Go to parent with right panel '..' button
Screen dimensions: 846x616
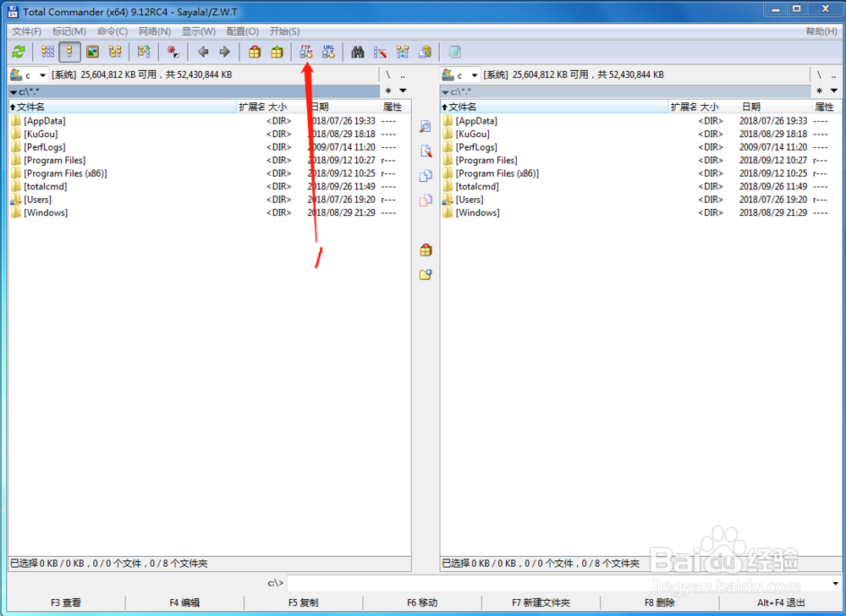coord(834,75)
